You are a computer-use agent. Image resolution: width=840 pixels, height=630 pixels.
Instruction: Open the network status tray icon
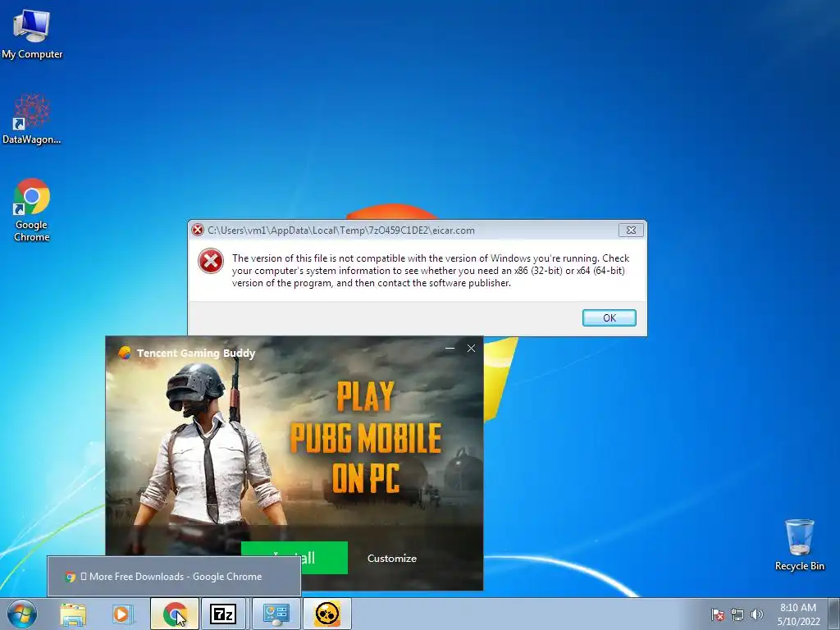(x=737, y=614)
